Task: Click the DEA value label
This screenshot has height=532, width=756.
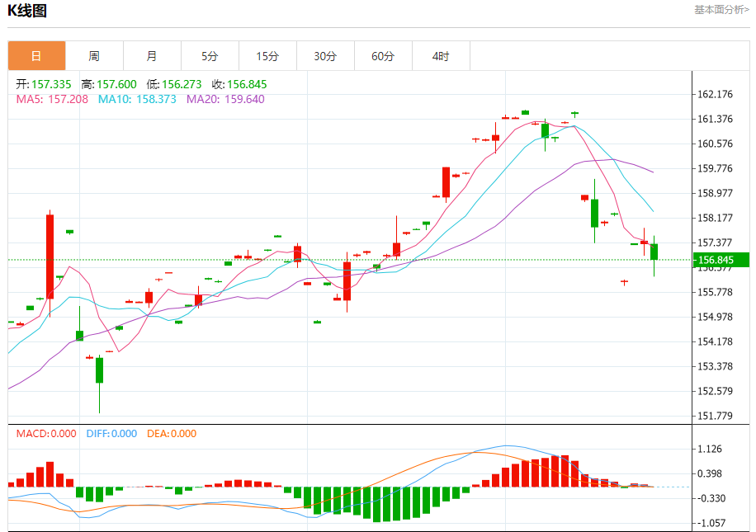Action: tap(172, 433)
